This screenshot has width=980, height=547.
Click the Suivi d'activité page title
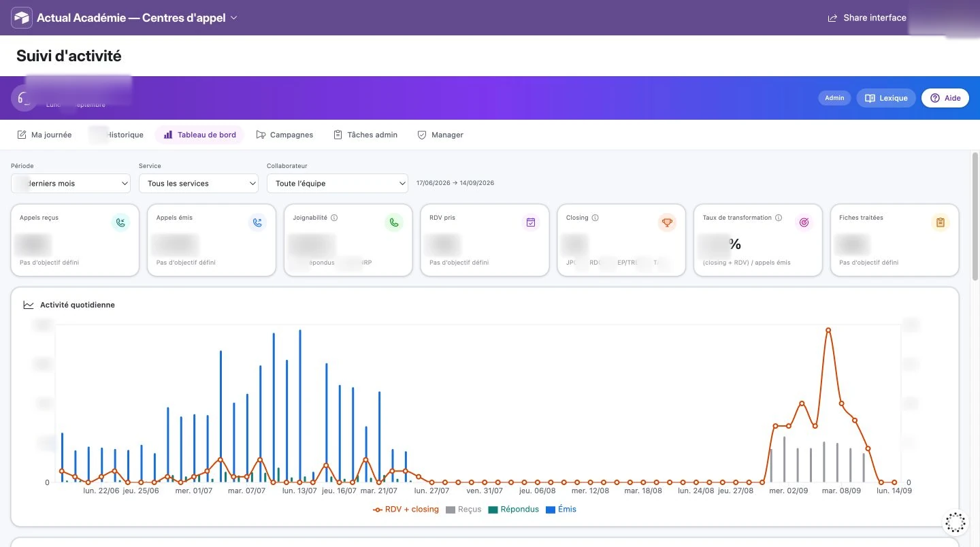point(69,56)
